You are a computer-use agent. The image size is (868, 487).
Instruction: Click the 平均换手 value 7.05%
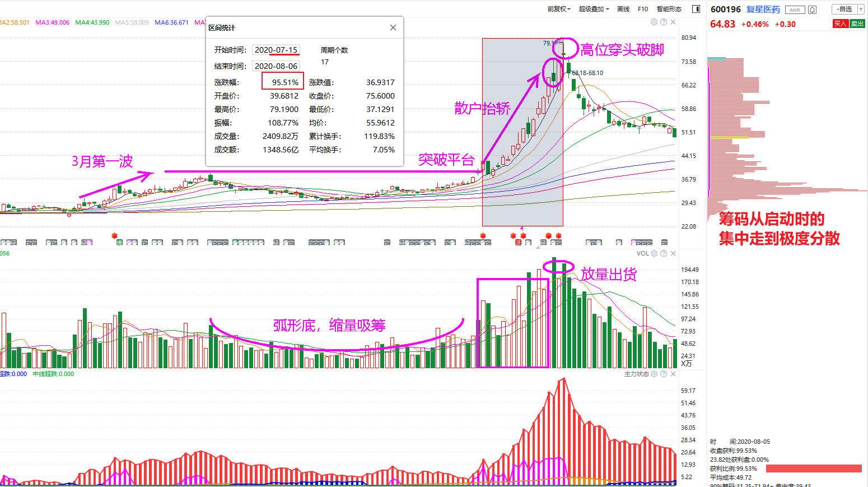coord(384,150)
